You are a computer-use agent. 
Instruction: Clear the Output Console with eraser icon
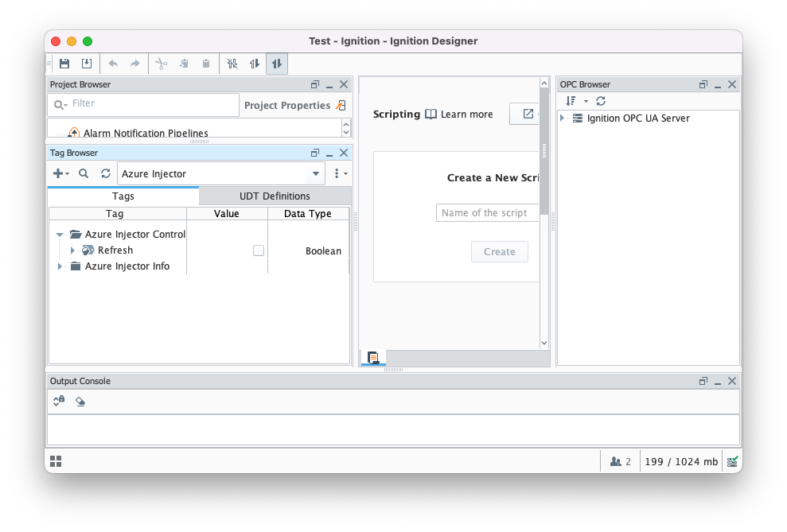80,402
